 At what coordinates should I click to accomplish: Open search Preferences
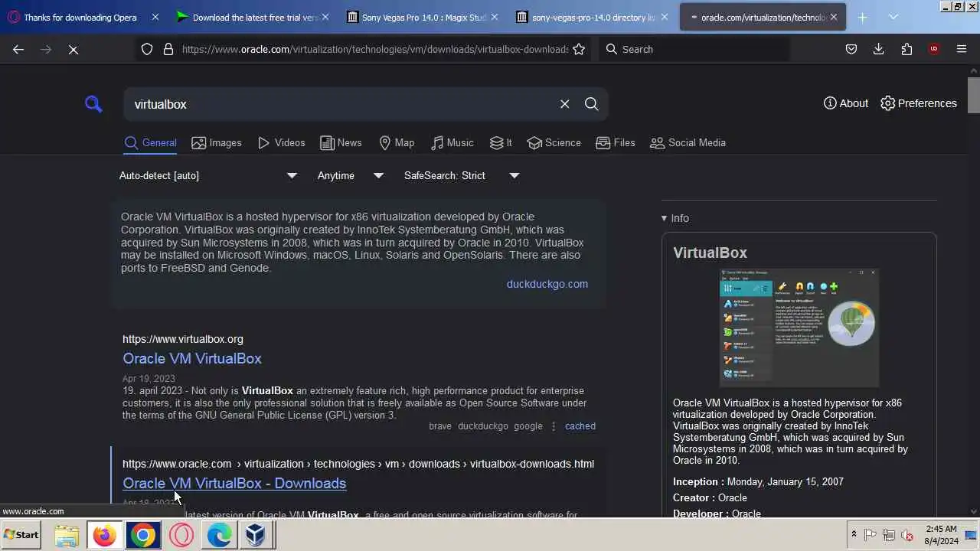pos(919,103)
